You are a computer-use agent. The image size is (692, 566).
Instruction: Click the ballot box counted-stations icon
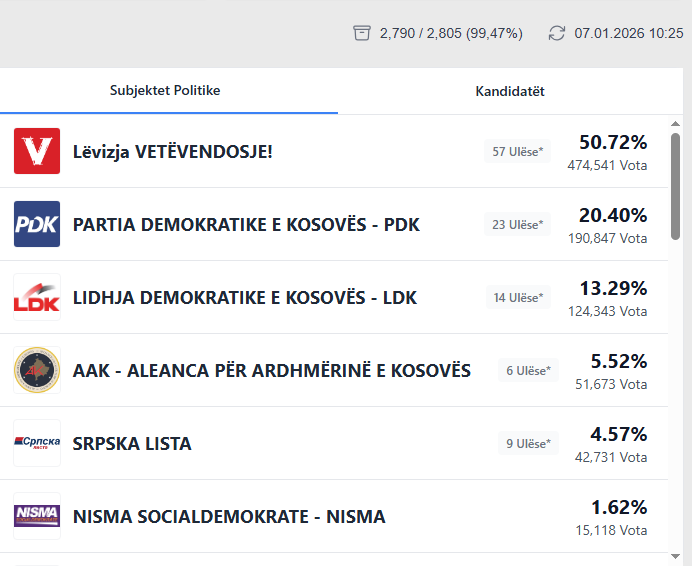coord(362,33)
